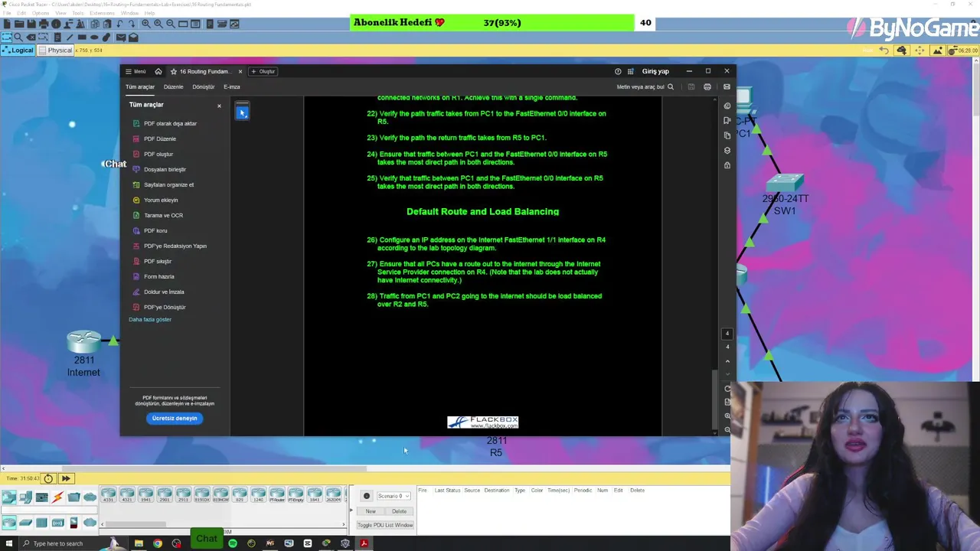Switch to Logical workspace in Packet Tracer
Image resolution: width=980 pixels, height=551 pixels.
(x=18, y=51)
